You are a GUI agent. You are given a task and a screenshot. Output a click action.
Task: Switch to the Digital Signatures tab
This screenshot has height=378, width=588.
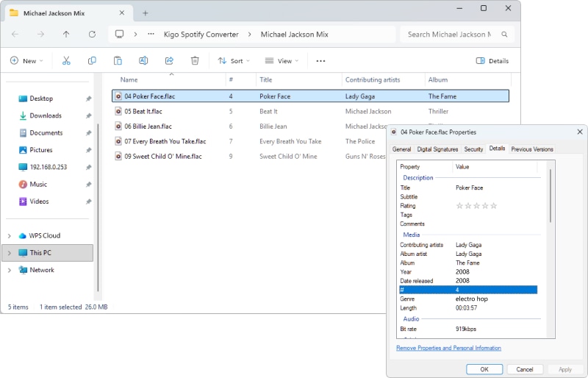point(437,149)
